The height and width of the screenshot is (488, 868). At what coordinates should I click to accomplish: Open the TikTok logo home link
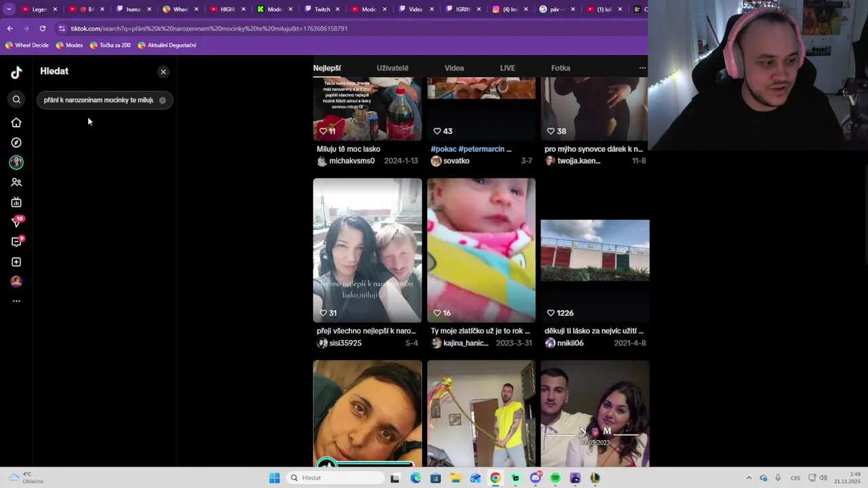pos(16,73)
